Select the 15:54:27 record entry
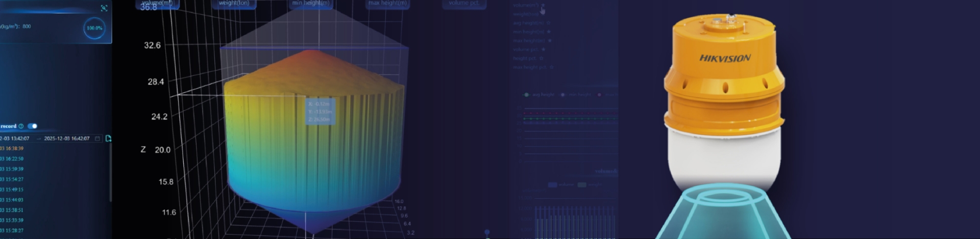The width and height of the screenshot is (980, 239). (x=12, y=179)
